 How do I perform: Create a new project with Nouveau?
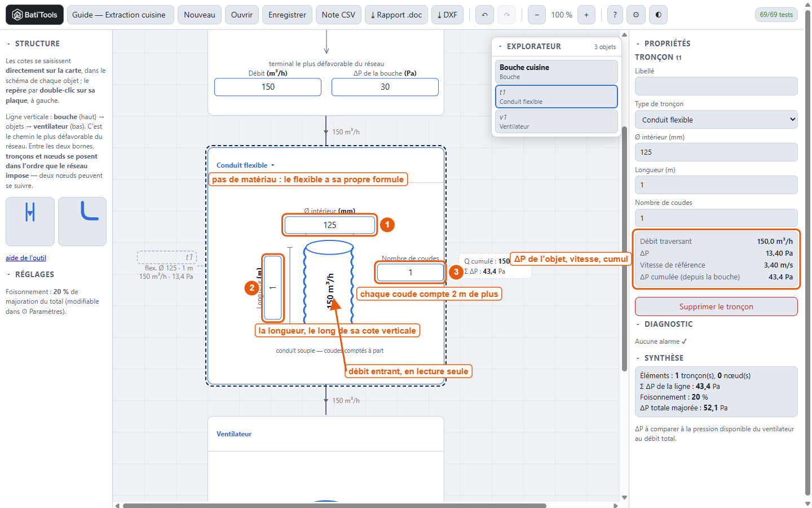coord(200,15)
